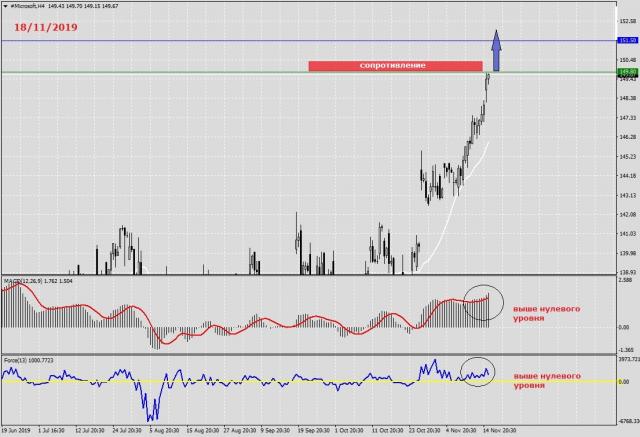Screen dimensions: 640x437
Task: Select the blue upward arrow object
Action: pos(497,50)
